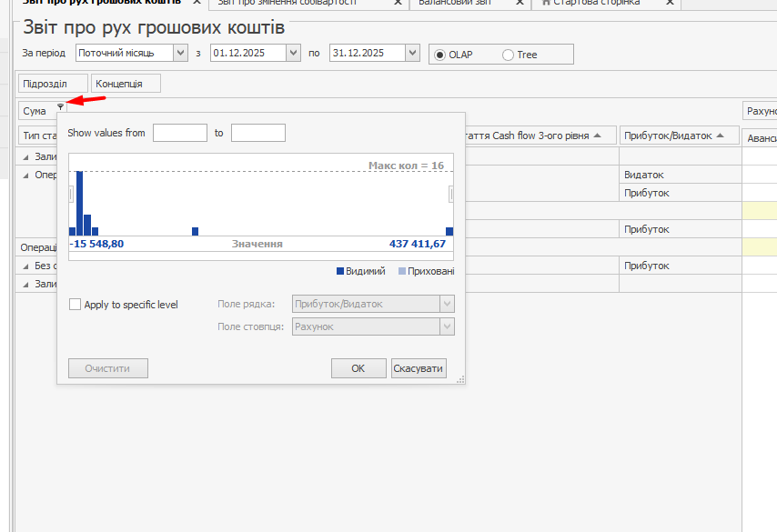
Task: Grab the dialog resize grip corner
Action: pyautogui.click(x=460, y=379)
